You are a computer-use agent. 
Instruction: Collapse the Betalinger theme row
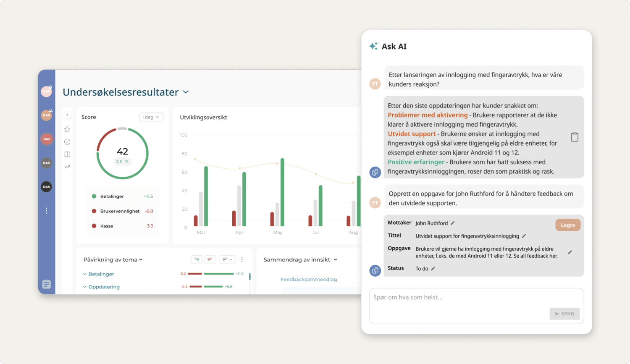tap(84, 274)
